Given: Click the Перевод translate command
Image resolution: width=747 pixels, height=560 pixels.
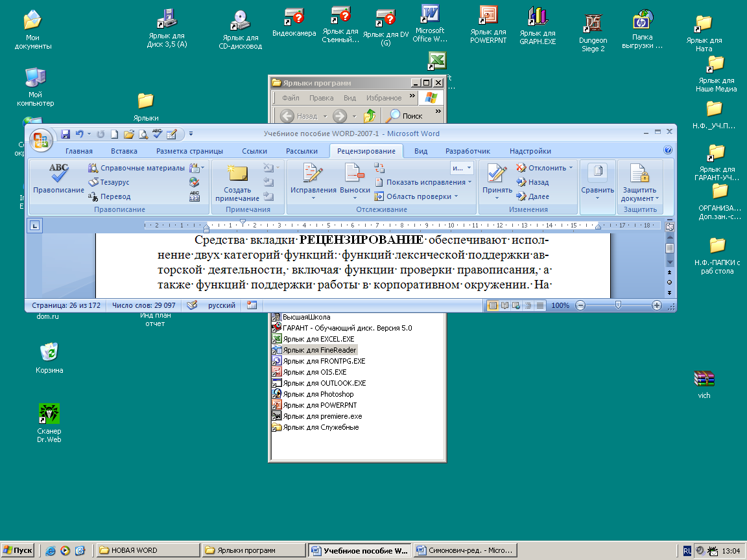Looking at the screenshot, I should tap(109, 196).
